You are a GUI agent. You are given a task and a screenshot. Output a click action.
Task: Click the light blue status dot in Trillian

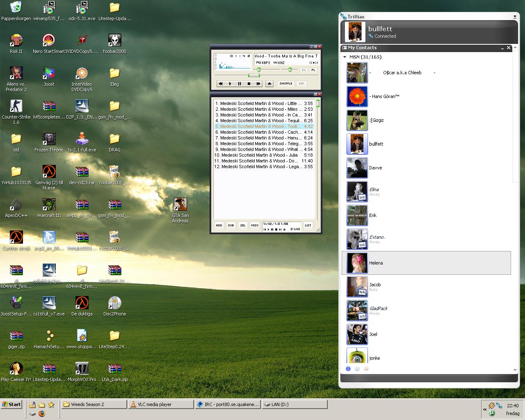click(357, 369)
